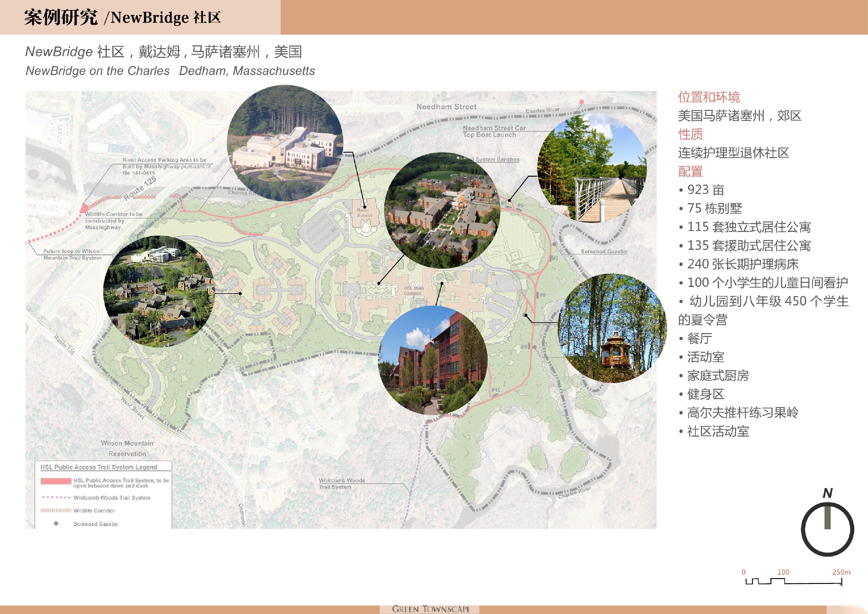Click the dashed 'Whitcomb Woods Trail System' legend entry
868x614 pixels.
tap(96, 497)
